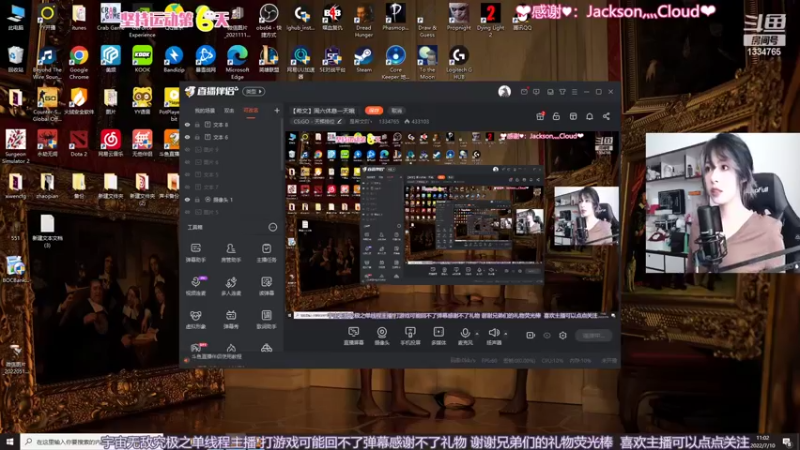Viewport: 800px width, 450px height.
Task: Add a 多媒体 media source
Action: (x=438, y=336)
